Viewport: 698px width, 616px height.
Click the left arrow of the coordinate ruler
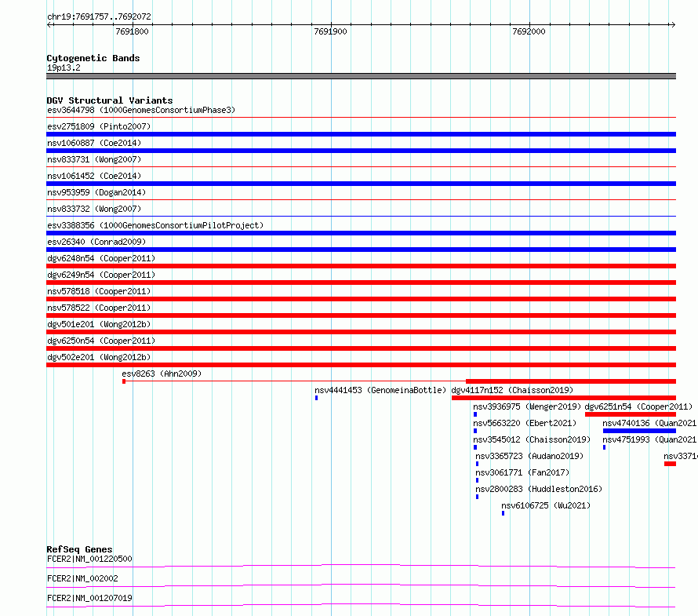pos(49,24)
